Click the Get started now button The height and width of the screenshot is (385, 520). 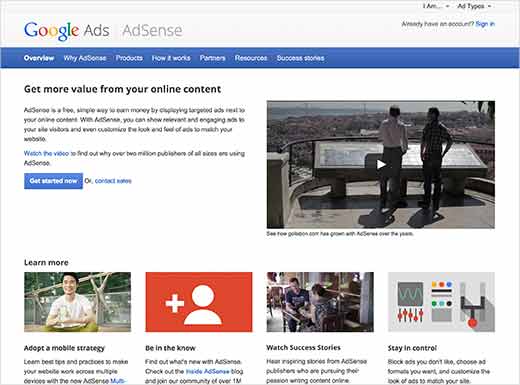pyautogui.click(x=53, y=181)
